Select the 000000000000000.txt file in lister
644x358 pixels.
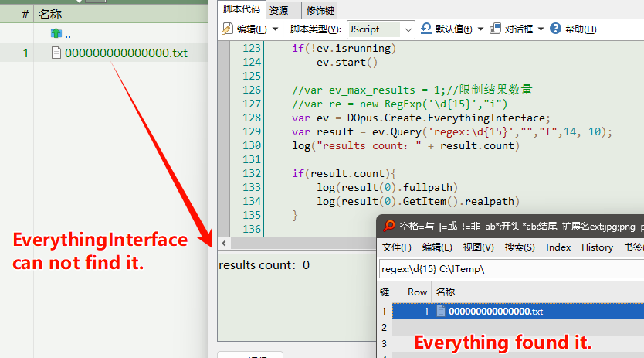[x=126, y=53]
